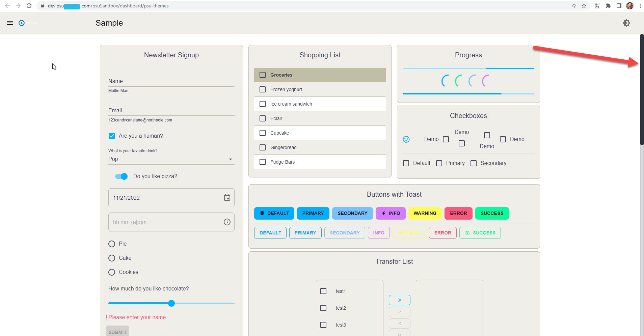Viewport: 644px width, 336px height.
Task: Toggle the dark mode icon in the header
Action: [x=626, y=23]
